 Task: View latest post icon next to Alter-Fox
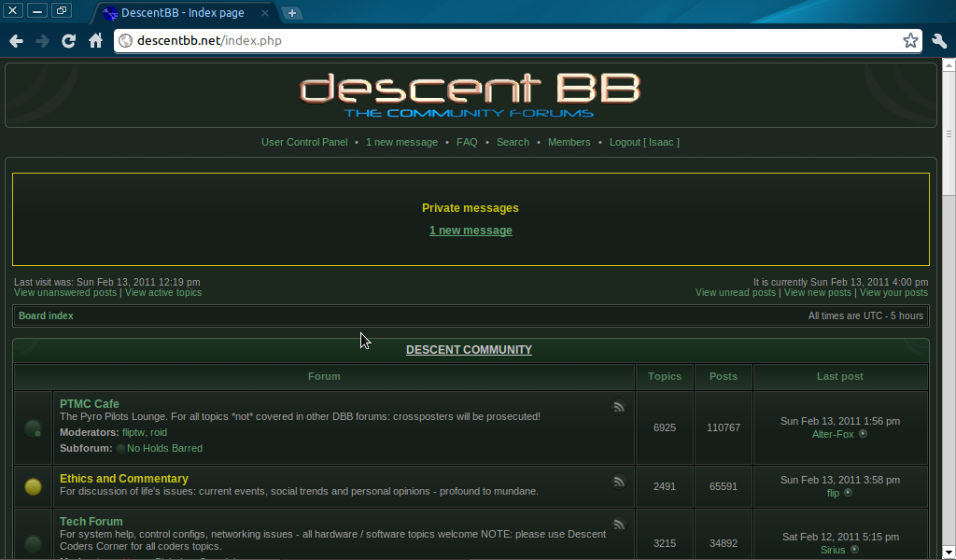(863, 434)
